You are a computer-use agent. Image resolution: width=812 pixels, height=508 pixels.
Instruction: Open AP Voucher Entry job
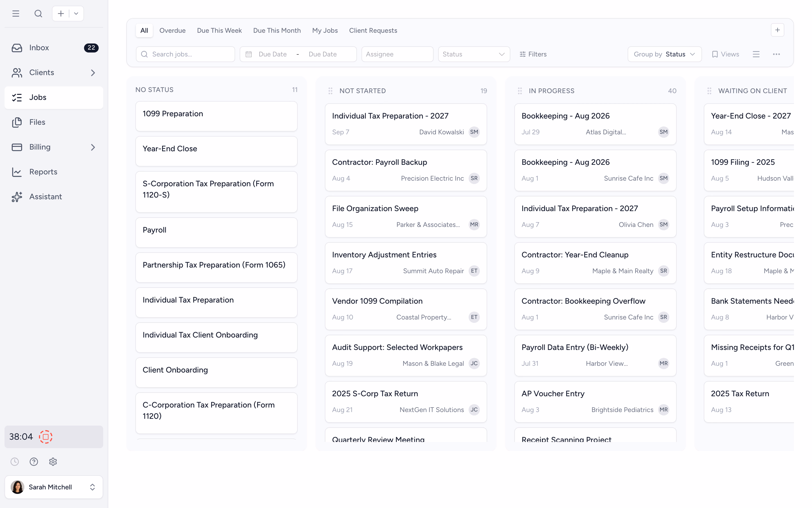pos(595,402)
